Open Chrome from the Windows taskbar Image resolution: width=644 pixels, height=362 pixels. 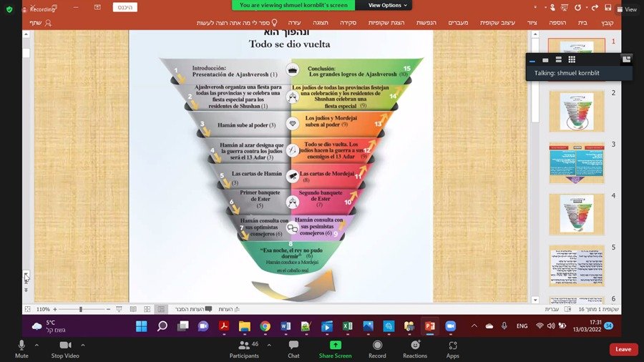[x=265, y=326]
